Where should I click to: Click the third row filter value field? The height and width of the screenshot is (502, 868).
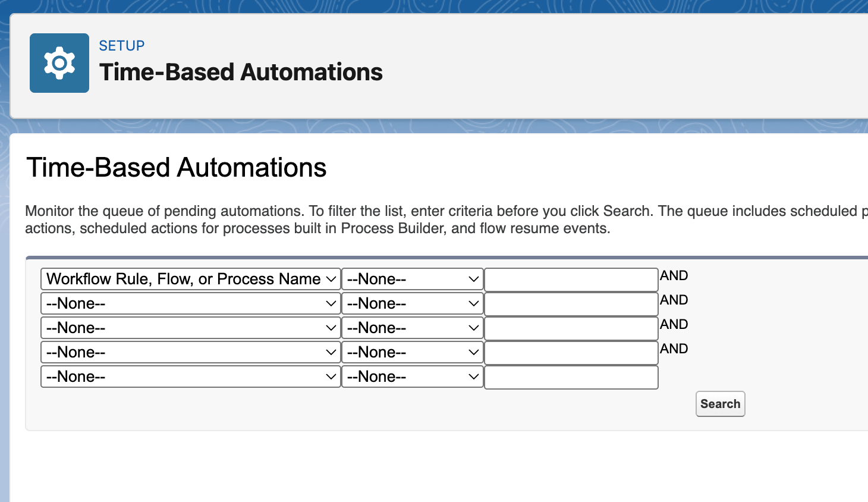(x=571, y=328)
